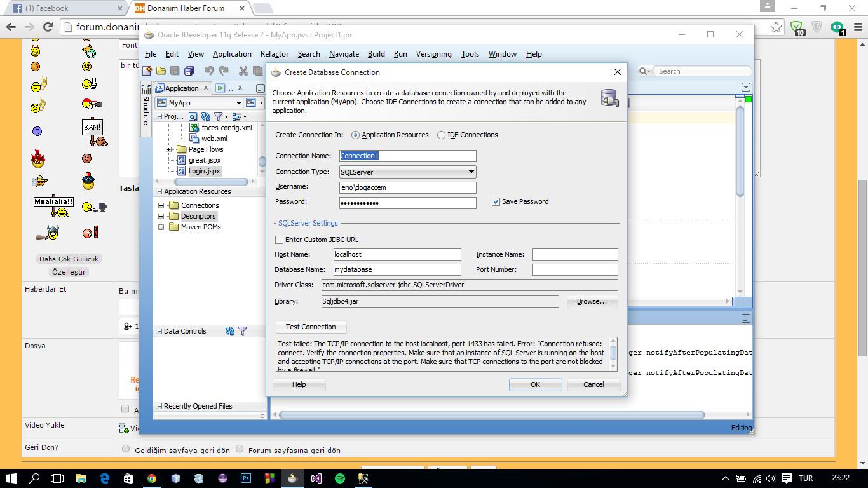Open Visual Studio from the taskbar
The width and height of the screenshot is (868, 488).
point(316,478)
